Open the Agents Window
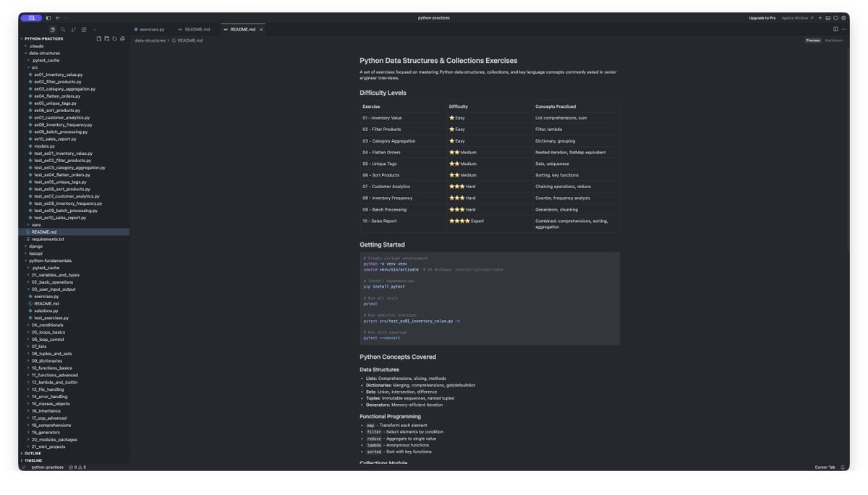The width and height of the screenshot is (868, 495). pos(797,17)
